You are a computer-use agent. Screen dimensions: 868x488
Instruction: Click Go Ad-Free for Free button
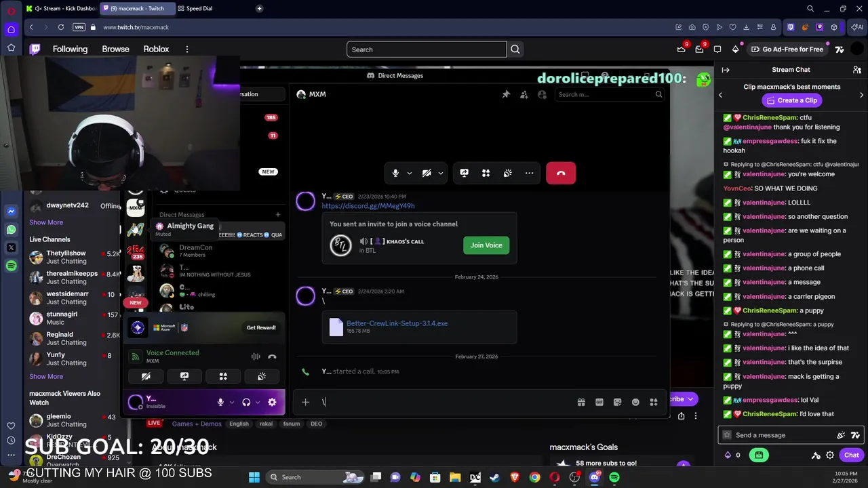[786, 49]
